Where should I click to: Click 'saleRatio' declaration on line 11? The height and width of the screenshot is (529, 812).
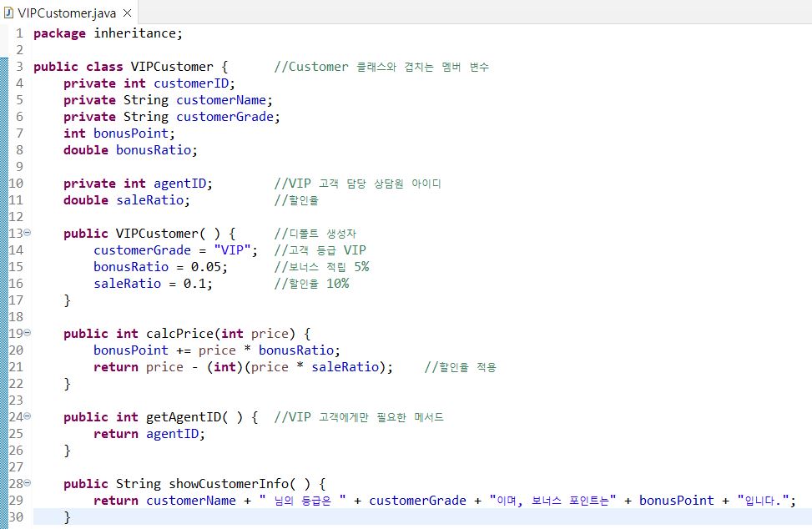149,199
